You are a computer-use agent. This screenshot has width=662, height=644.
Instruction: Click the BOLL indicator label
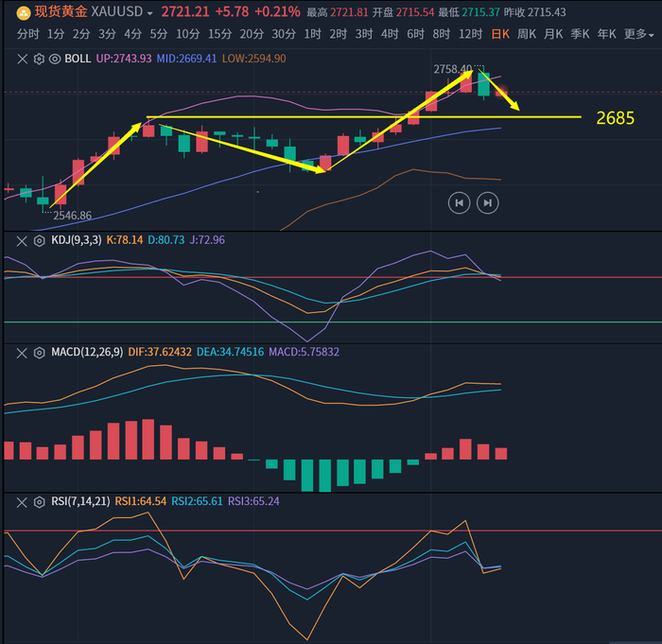78,59
